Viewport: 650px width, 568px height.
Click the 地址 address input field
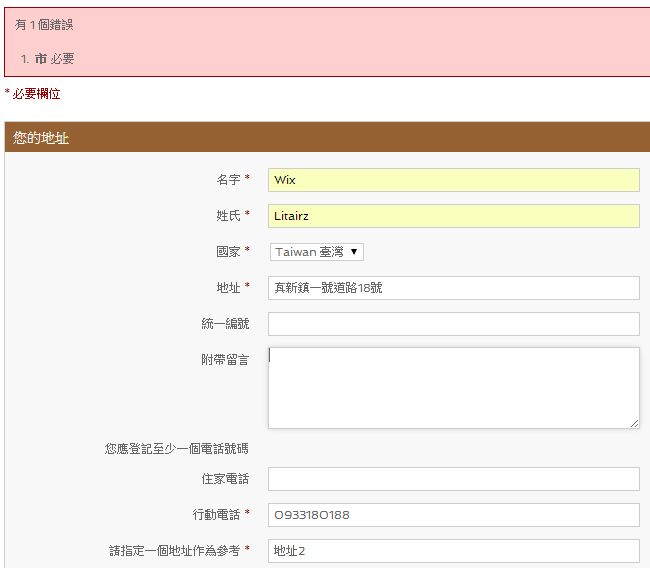tap(454, 288)
